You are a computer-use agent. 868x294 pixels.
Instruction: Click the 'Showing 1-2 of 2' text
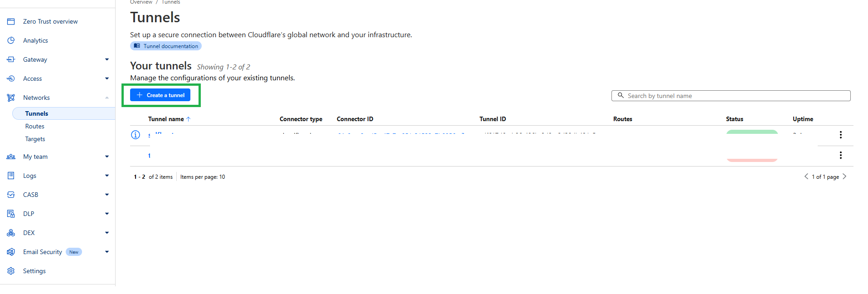click(x=223, y=67)
